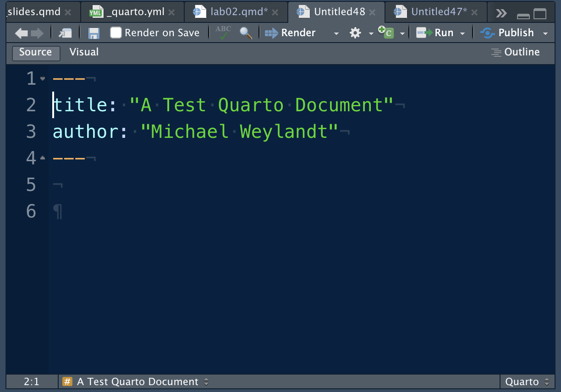The image size is (561, 392).
Task: Click the Render button
Action: pos(291,33)
